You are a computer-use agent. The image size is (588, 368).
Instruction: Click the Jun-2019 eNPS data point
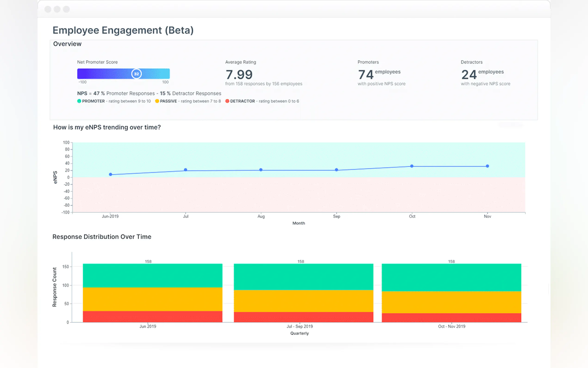tap(110, 174)
